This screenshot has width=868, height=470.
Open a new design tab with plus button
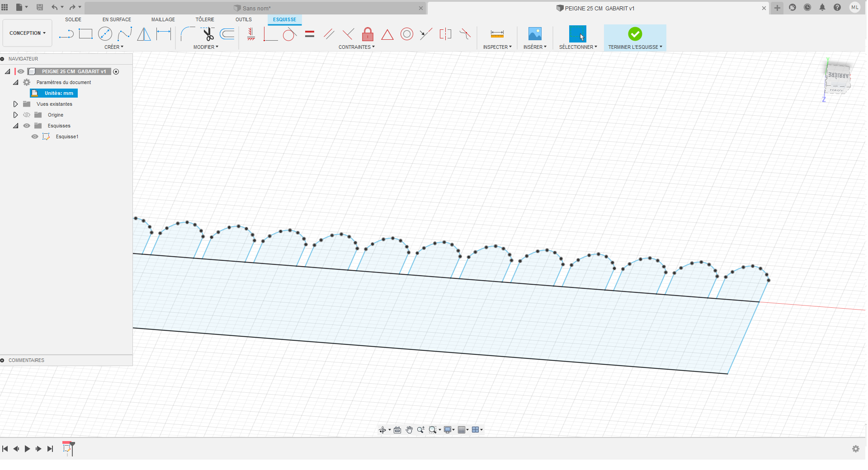[x=777, y=8]
